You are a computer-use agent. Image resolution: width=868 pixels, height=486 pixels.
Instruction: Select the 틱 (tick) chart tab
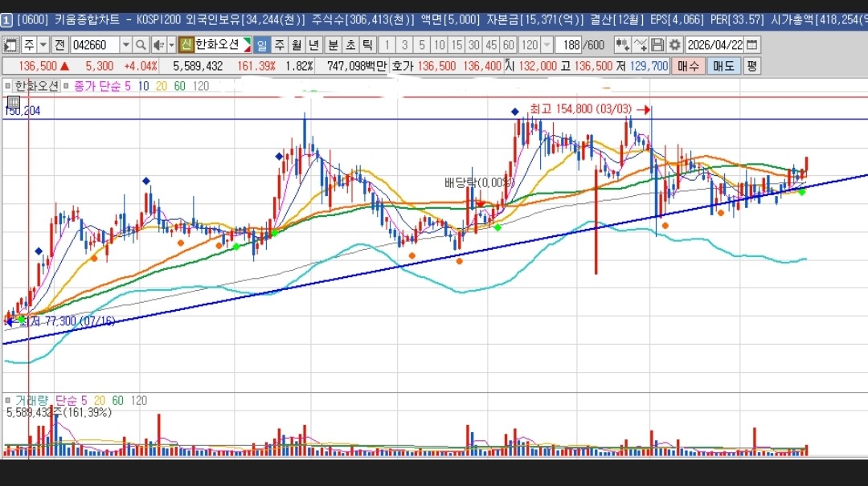(366, 45)
